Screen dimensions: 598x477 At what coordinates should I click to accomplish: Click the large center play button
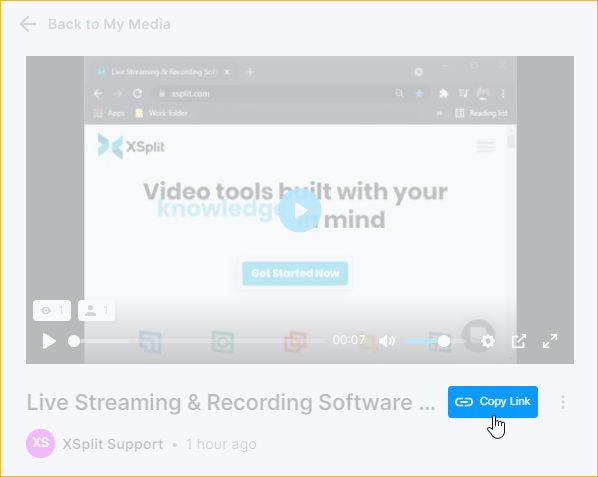coord(300,210)
